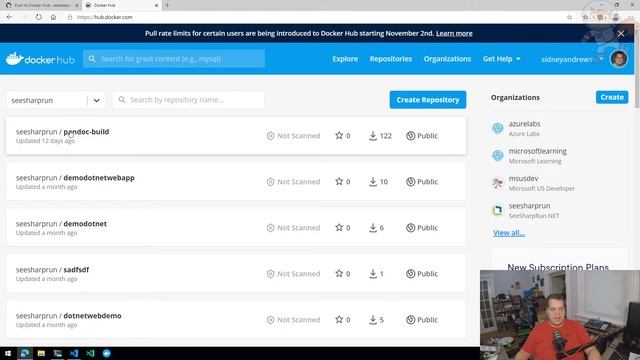Viewport: 640px width, 360px height.
Task: Click the star icon on demodotnetwebapp row
Action: point(339,182)
